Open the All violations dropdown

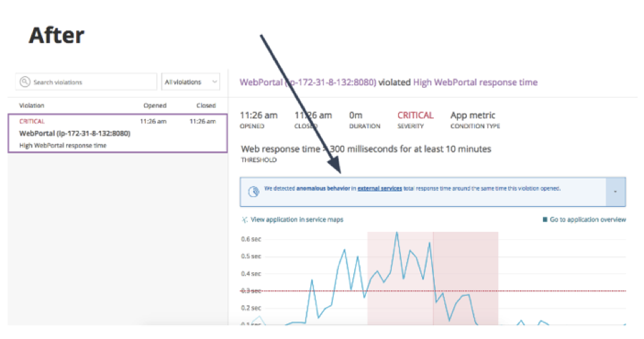(x=191, y=82)
